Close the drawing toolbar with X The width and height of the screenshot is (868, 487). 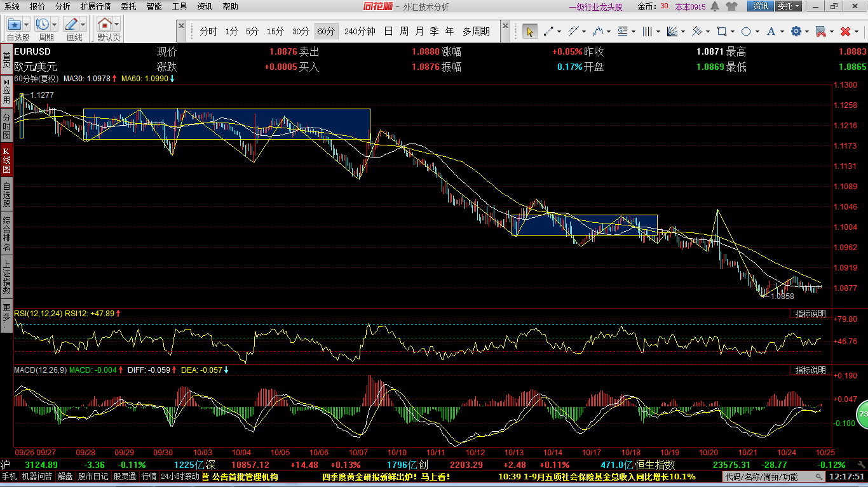[505, 27]
